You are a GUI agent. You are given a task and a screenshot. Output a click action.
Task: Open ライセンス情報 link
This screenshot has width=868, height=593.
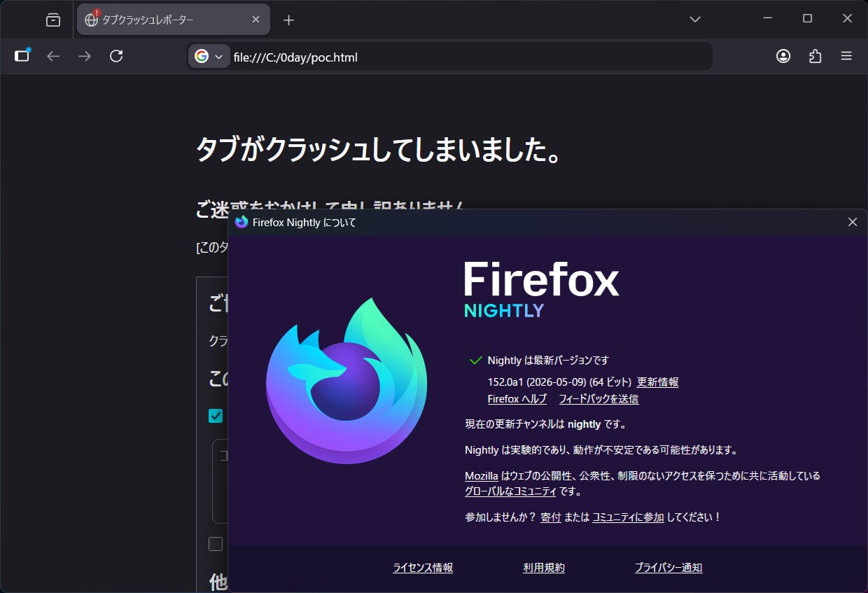(x=423, y=568)
